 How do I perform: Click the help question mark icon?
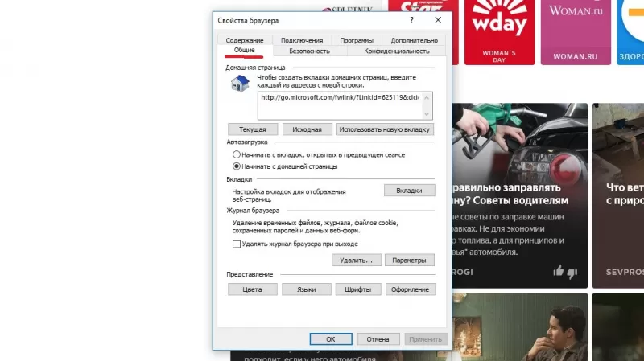point(411,20)
